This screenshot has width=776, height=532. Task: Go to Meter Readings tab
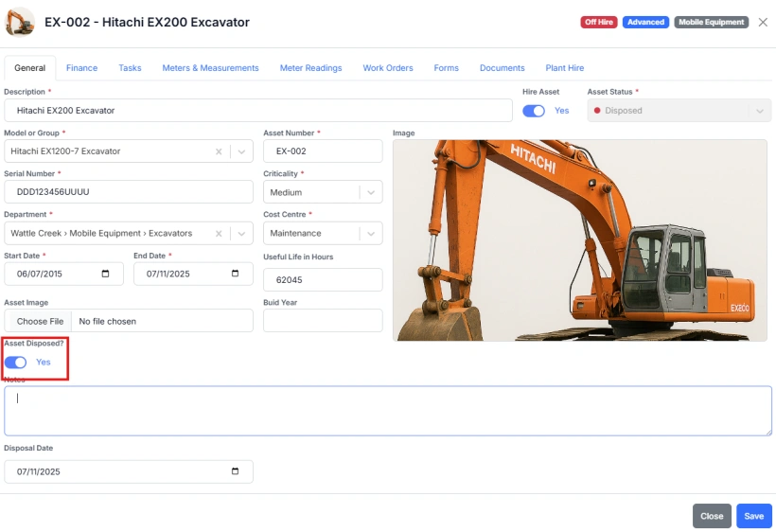click(x=310, y=68)
